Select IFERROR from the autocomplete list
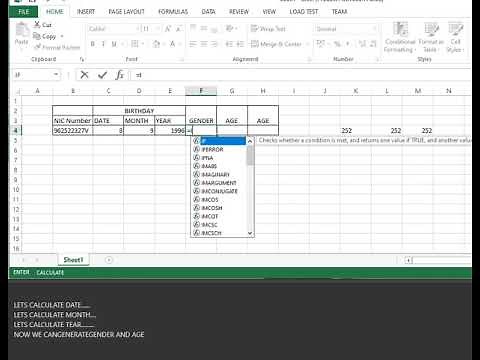This screenshot has width=480, height=360. point(219,149)
